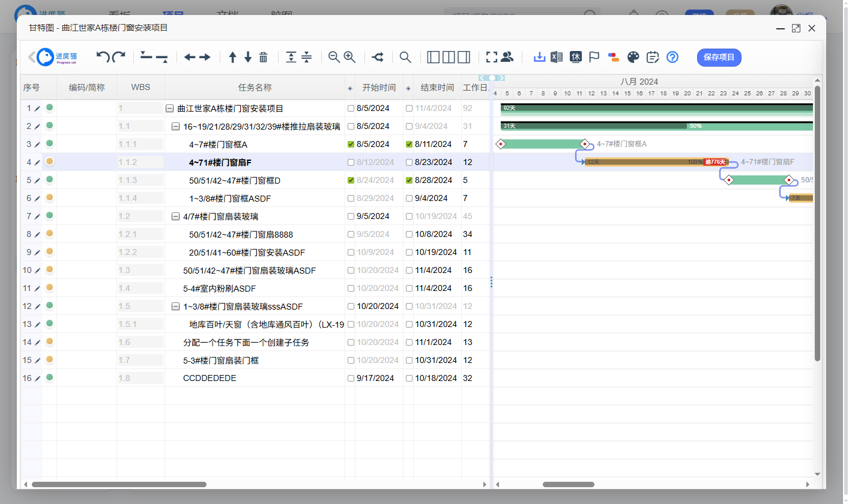Move selected task down

coord(248,57)
